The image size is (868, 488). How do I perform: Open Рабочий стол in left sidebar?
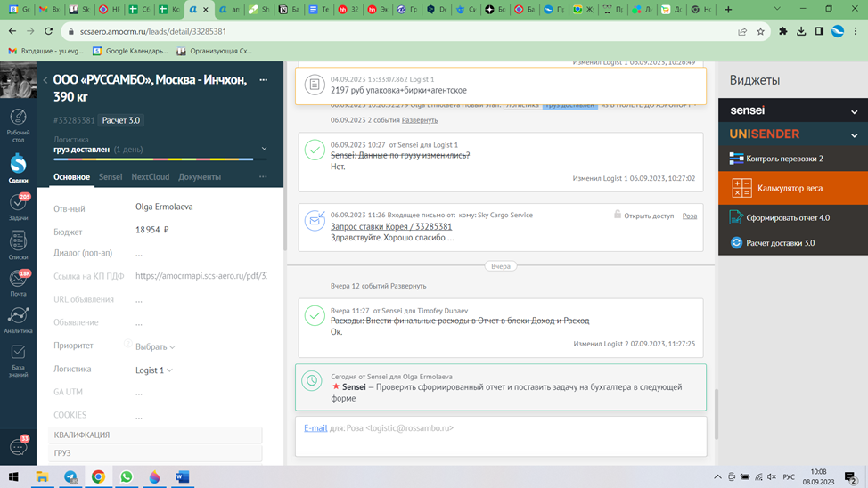(18, 124)
